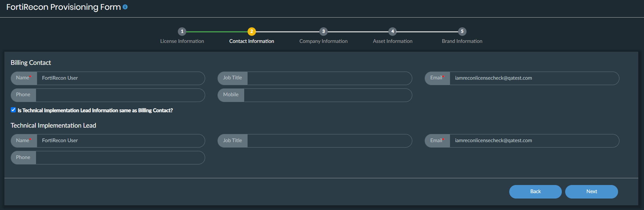Viewport: 644px width, 210px height.
Task: Focus the Billing Contact Job Title field
Action: click(x=329, y=78)
